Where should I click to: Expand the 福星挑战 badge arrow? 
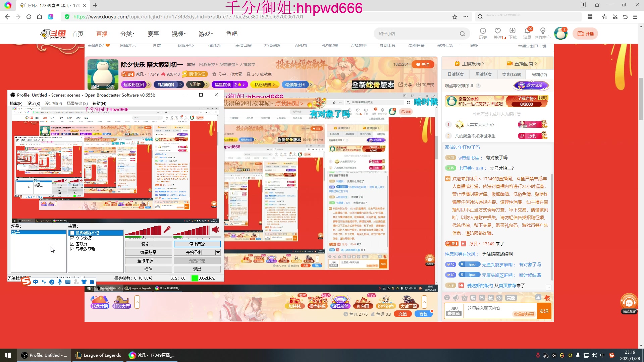tap(244, 85)
